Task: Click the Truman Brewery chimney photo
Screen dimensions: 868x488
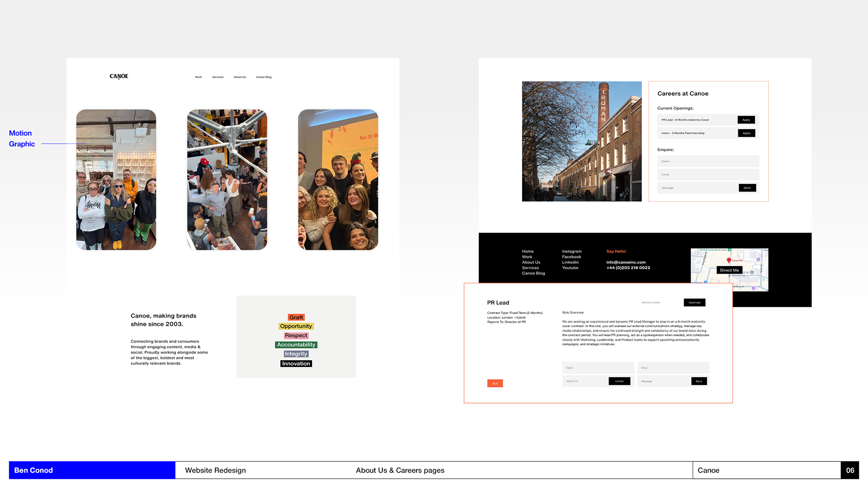Action: coord(581,141)
